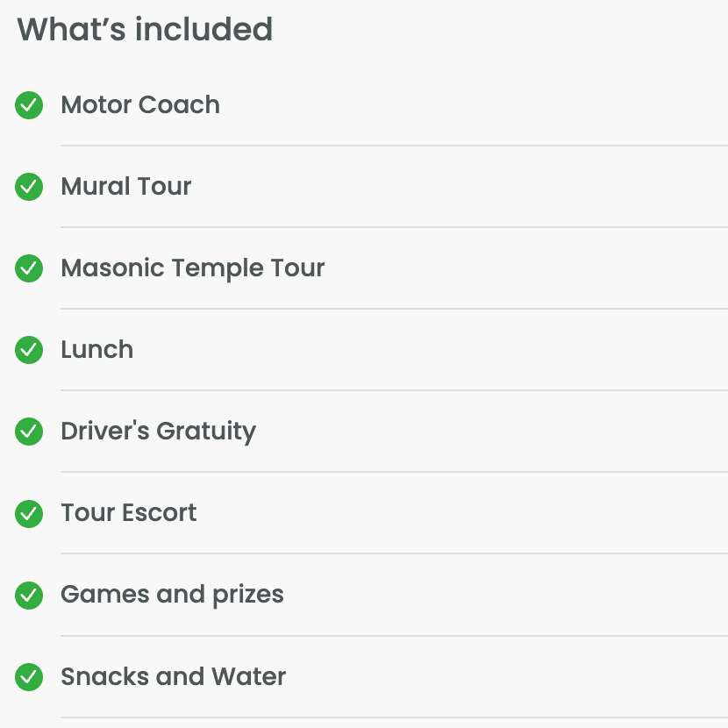Click divider line below Tour Escort
The image size is (728, 728).
(394, 553)
